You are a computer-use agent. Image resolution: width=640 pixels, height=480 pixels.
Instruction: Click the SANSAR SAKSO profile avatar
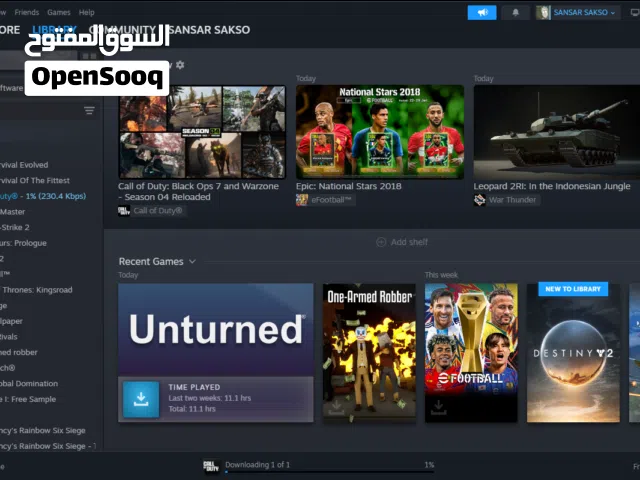pyautogui.click(x=543, y=13)
